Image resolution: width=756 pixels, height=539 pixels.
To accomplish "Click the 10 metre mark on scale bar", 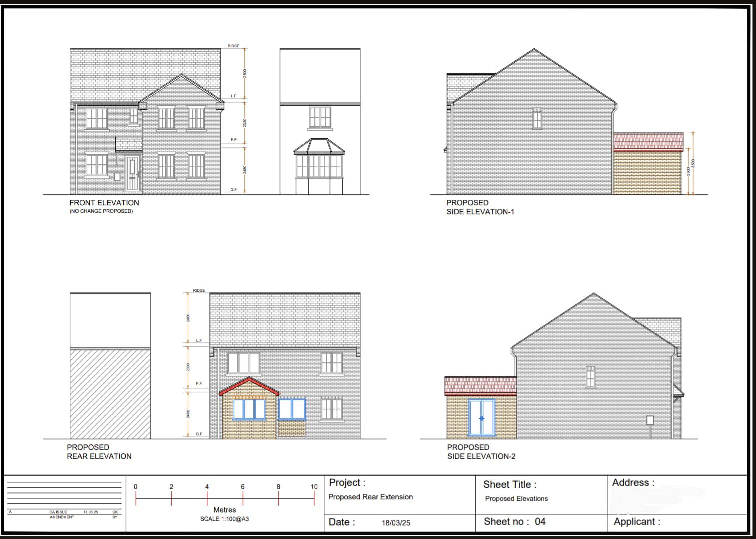I will pyautogui.click(x=314, y=487).
